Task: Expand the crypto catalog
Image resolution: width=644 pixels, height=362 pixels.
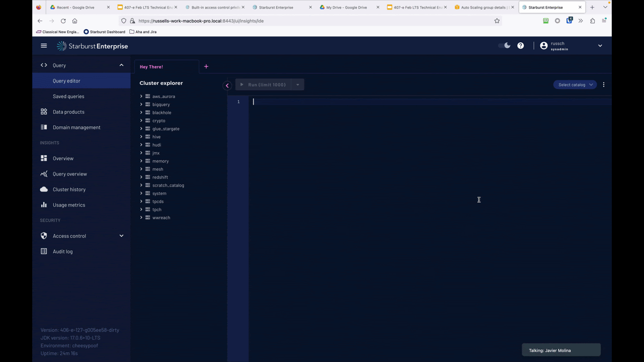Action: click(141, 121)
